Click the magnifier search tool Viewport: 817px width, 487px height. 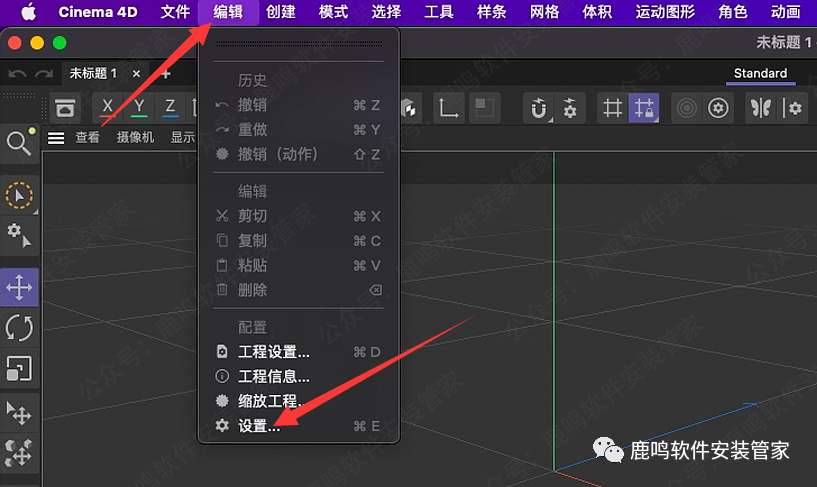pos(20,143)
